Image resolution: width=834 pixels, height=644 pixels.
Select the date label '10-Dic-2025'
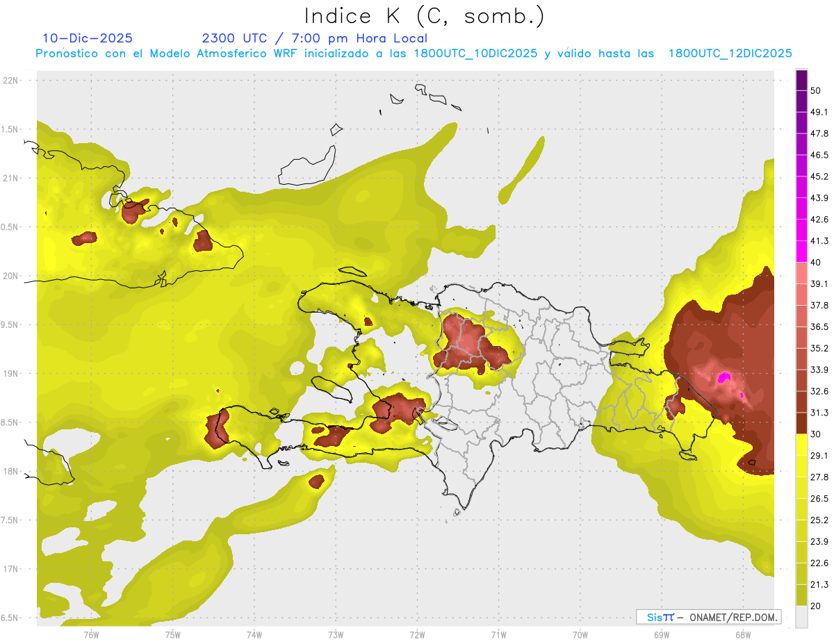pyautogui.click(x=88, y=38)
